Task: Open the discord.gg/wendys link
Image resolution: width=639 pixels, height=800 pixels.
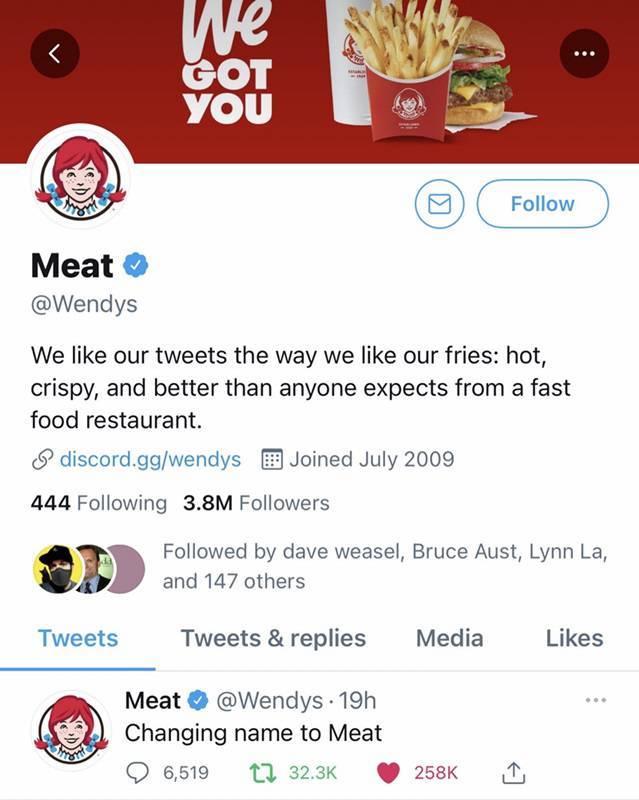Action: tap(150, 459)
